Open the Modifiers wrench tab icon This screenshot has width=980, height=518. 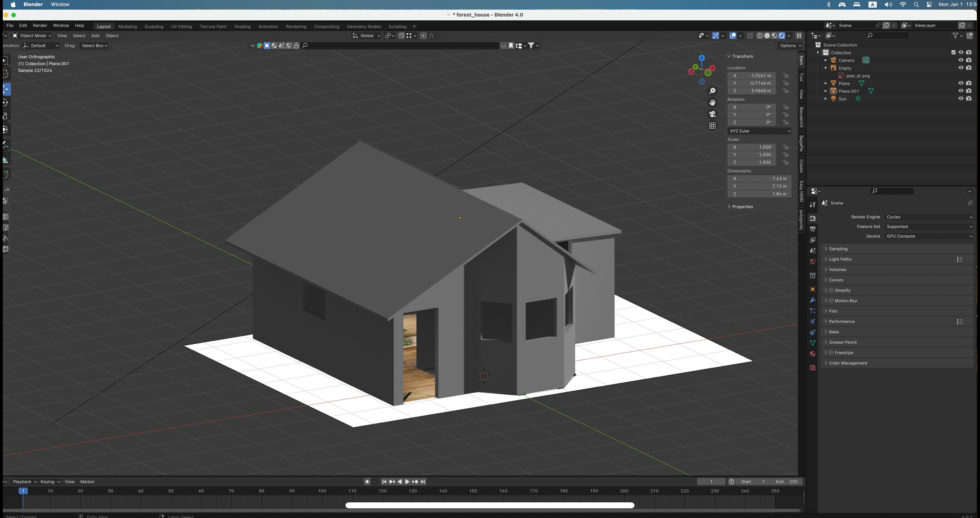[812, 300]
